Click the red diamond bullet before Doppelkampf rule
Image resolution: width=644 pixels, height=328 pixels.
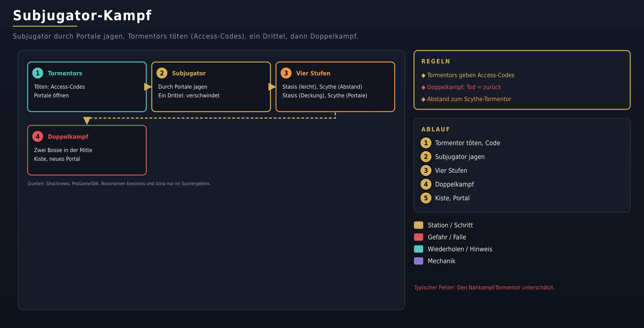423,87
